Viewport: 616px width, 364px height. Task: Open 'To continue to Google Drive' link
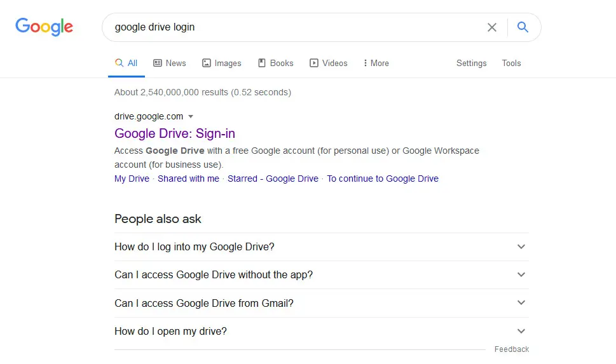coord(382,179)
